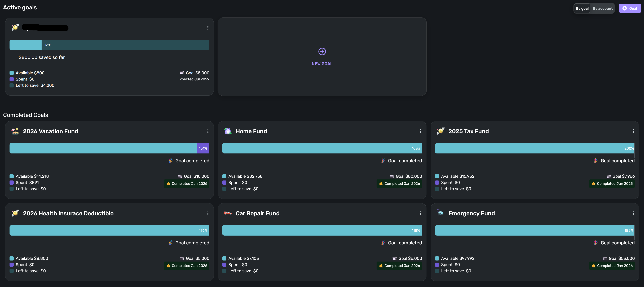Click the plus circle icon in the New Goal card
This screenshot has width=644, height=287.
[322, 51]
